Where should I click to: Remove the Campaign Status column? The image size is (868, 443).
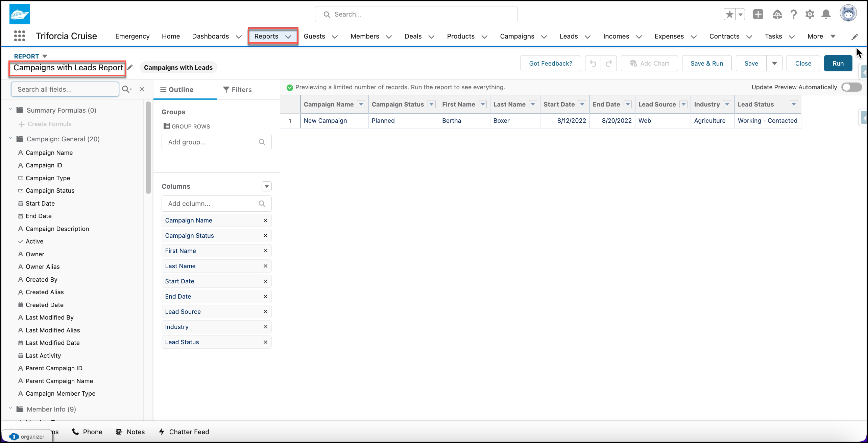click(x=265, y=235)
